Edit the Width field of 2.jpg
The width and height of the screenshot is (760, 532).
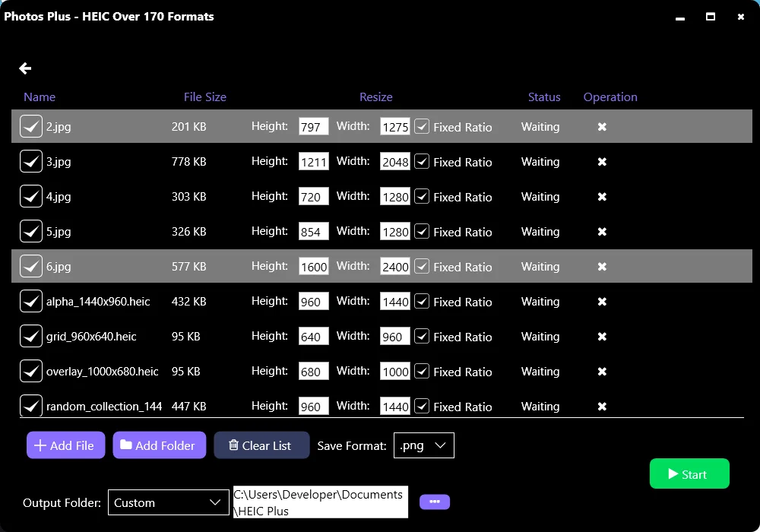395,126
